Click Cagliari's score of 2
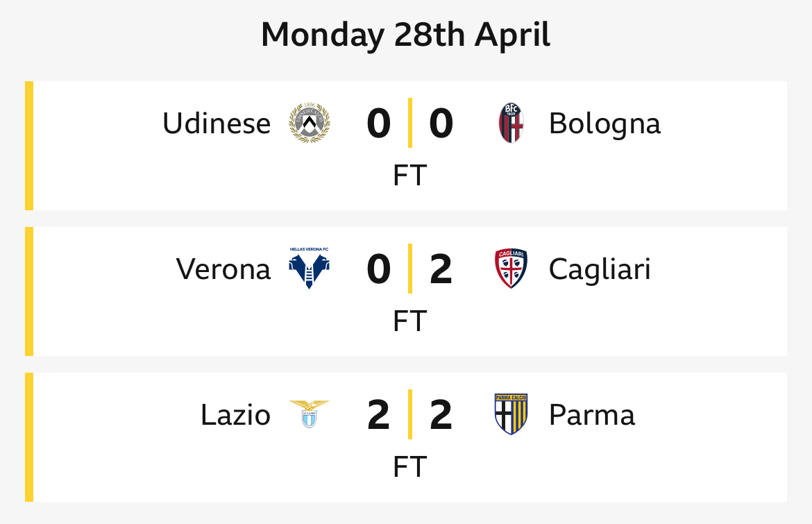The image size is (812, 524). coord(441,269)
